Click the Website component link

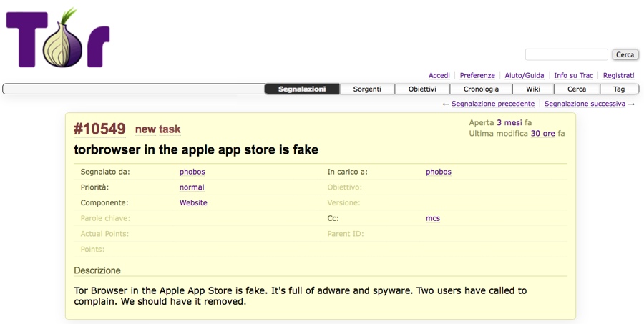(193, 203)
